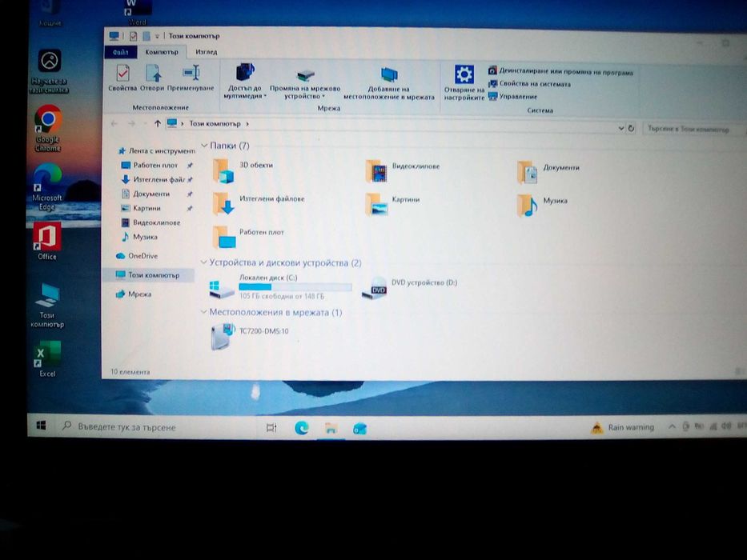The width and height of the screenshot is (747, 560).
Task: Switch to the Компютър ribbon tab
Action: [x=162, y=52]
